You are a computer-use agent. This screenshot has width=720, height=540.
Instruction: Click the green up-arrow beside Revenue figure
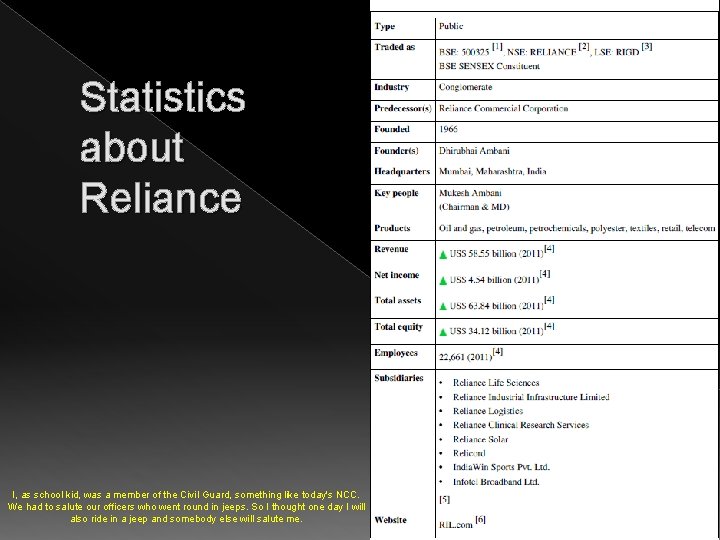click(443, 254)
